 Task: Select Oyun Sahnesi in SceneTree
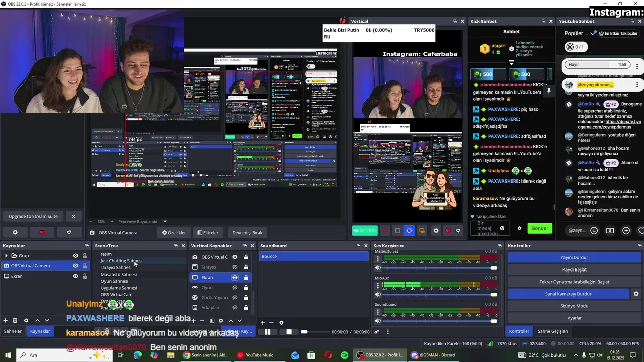click(114, 281)
